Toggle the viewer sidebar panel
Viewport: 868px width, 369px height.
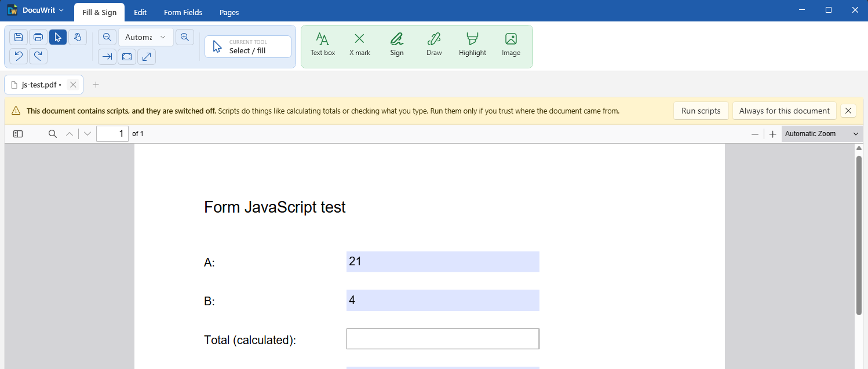point(18,134)
